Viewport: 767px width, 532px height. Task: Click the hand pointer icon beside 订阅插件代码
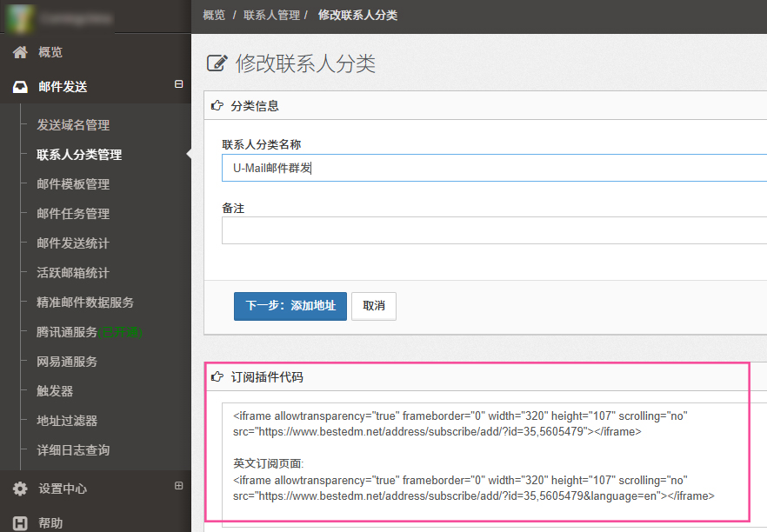tap(217, 377)
